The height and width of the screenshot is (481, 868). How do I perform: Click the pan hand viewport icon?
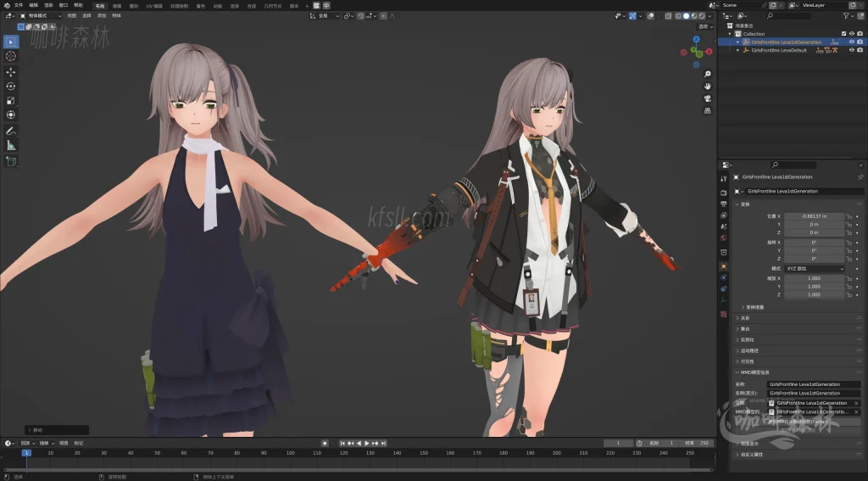[708, 86]
